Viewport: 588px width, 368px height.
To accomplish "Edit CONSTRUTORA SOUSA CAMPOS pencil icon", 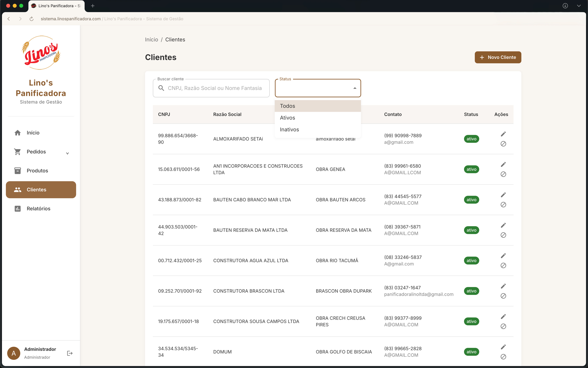I will [x=503, y=317].
